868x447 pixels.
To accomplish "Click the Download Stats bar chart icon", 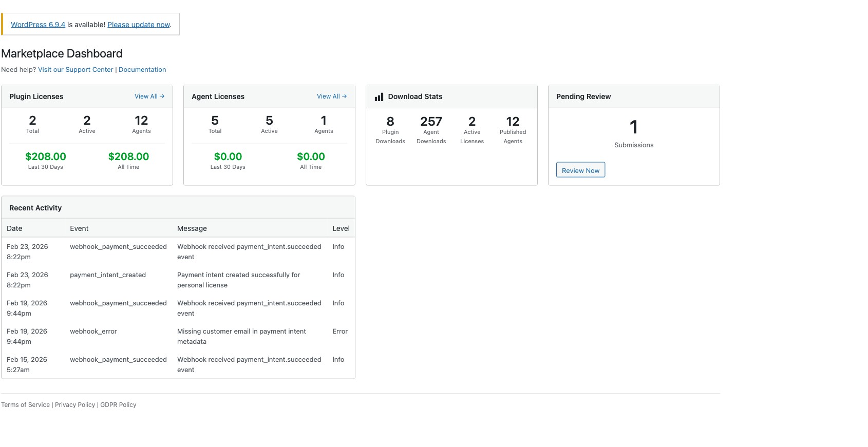I will click(379, 97).
